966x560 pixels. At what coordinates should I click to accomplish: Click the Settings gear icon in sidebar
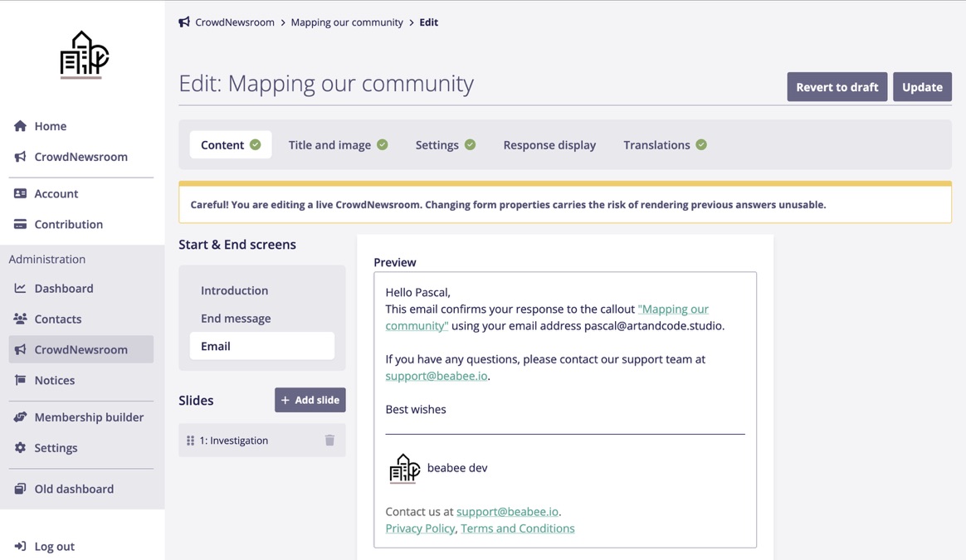point(21,448)
